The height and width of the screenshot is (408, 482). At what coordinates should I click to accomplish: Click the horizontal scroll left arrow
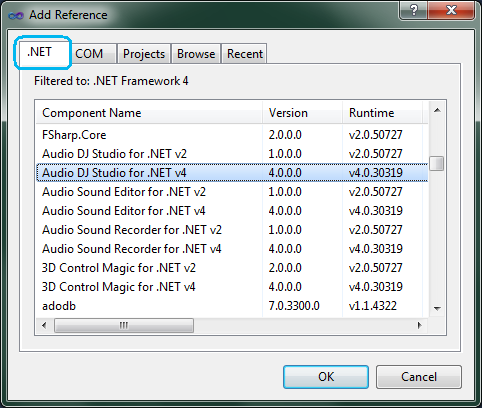[44, 325]
